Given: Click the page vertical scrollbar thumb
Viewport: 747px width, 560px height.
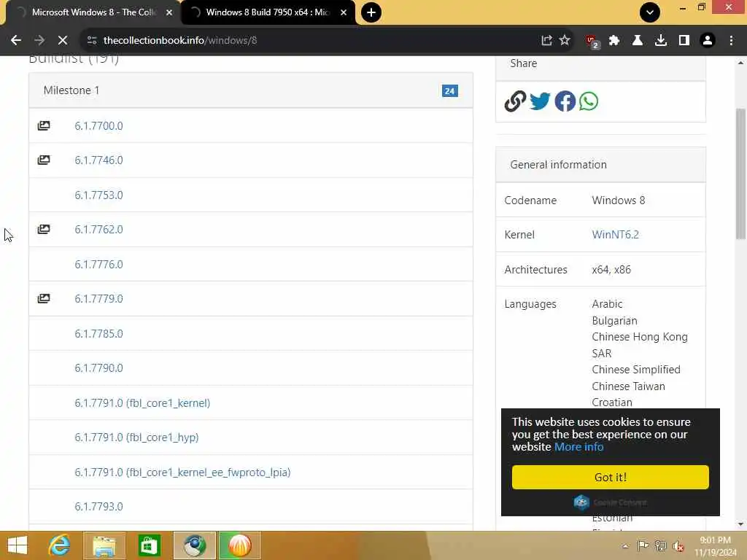Looking at the screenshot, I should 740,174.
